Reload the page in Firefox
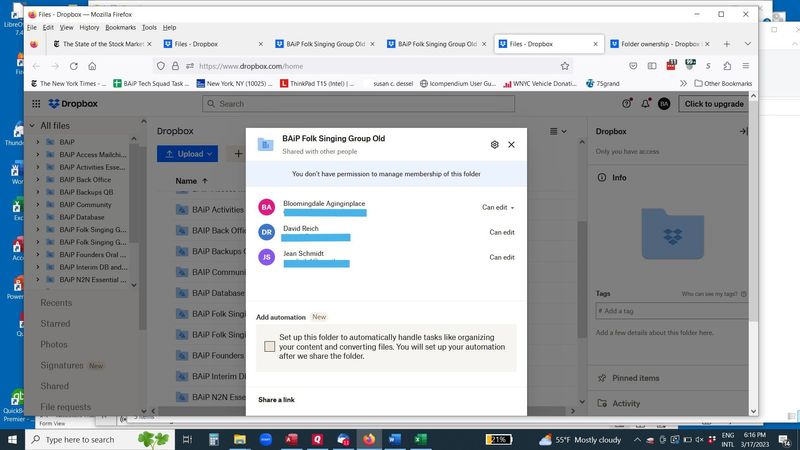The height and width of the screenshot is (450, 800). click(73, 66)
